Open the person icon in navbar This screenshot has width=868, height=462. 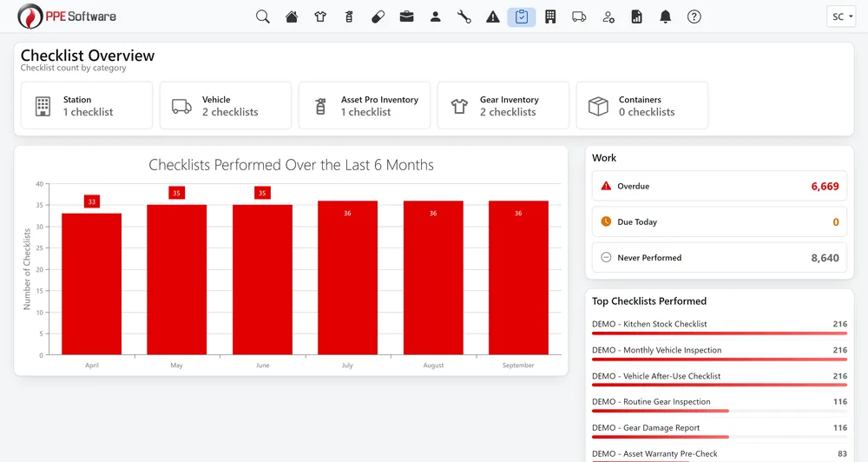(436, 17)
